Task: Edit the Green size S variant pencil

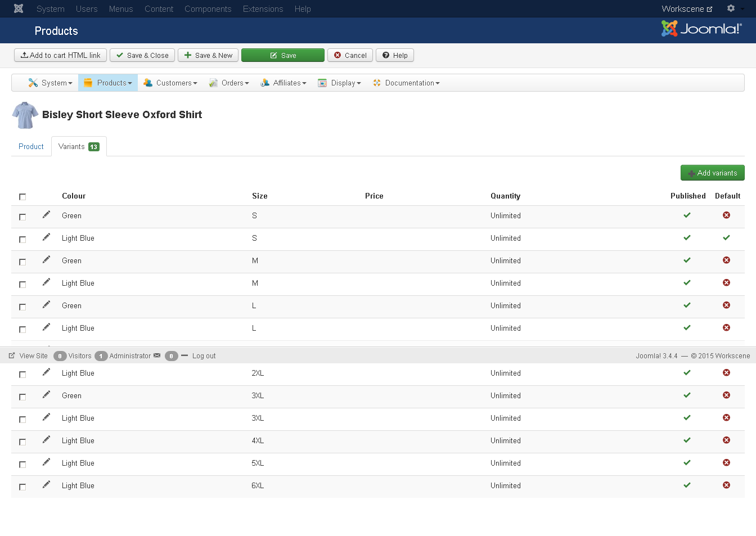Action: tap(46, 215)
